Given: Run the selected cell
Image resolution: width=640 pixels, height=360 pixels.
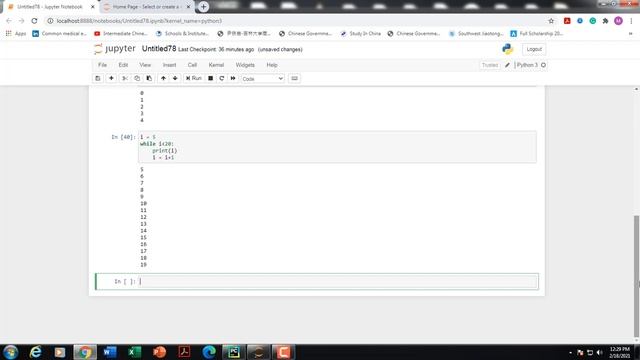Looking at the screenshot, I should [193, 78].
